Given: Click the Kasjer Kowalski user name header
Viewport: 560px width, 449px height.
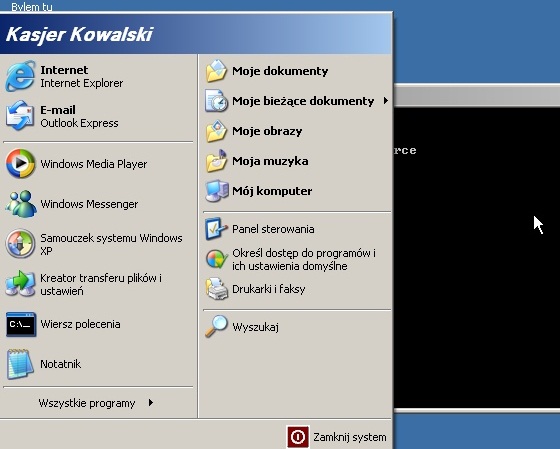Looking at the screenshot, I should coord(79,35).
